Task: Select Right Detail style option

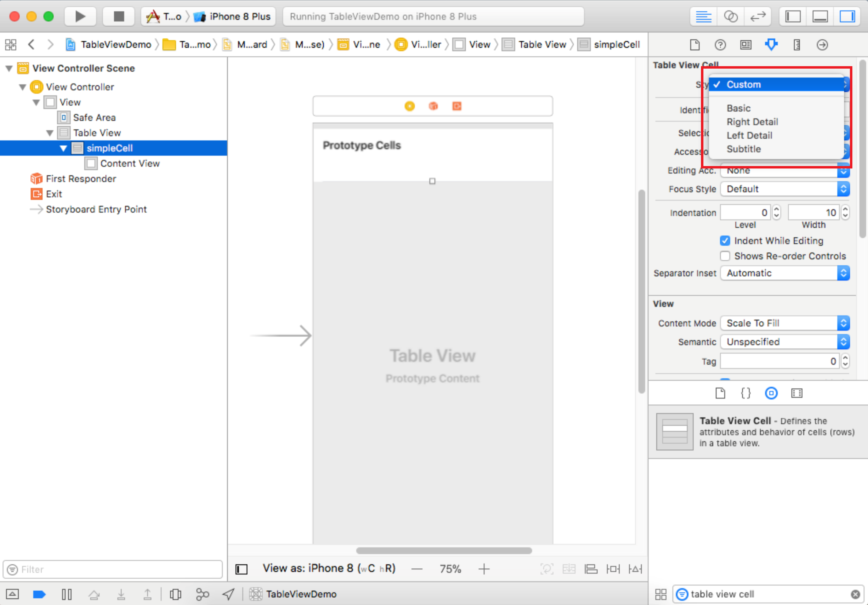Action: (752, 122)
